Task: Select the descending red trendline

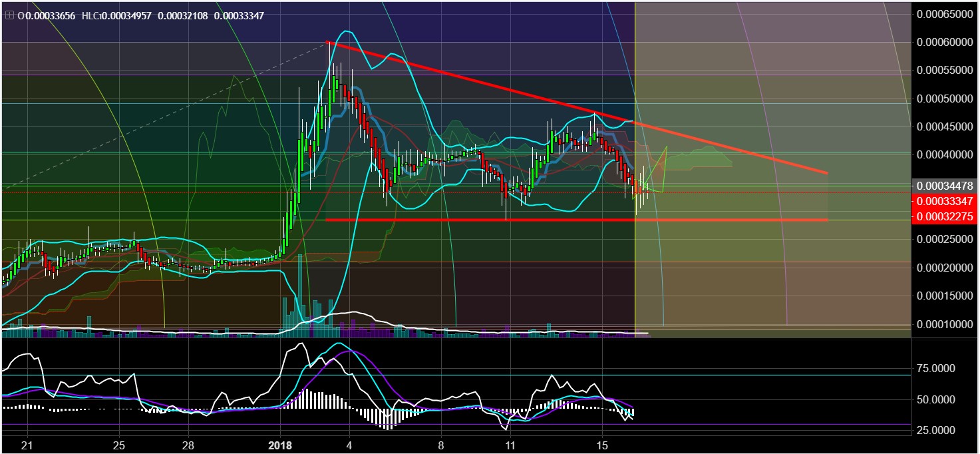Action: (x=577, y=107)
